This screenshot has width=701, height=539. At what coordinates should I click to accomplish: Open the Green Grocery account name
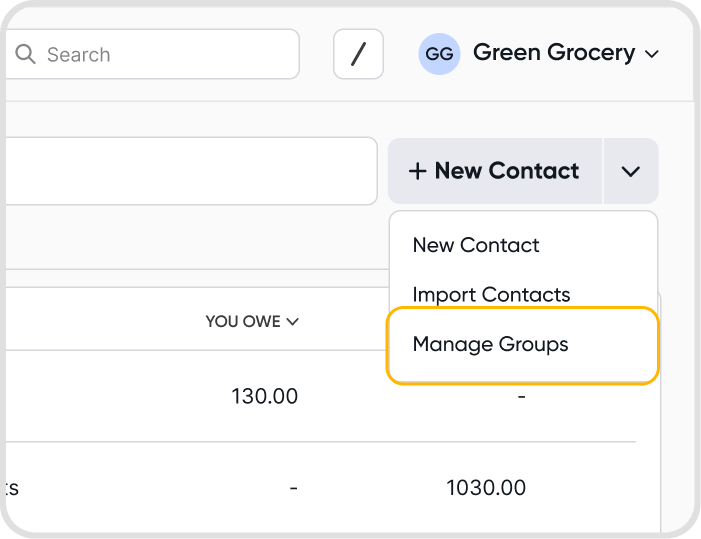point(553,53)
